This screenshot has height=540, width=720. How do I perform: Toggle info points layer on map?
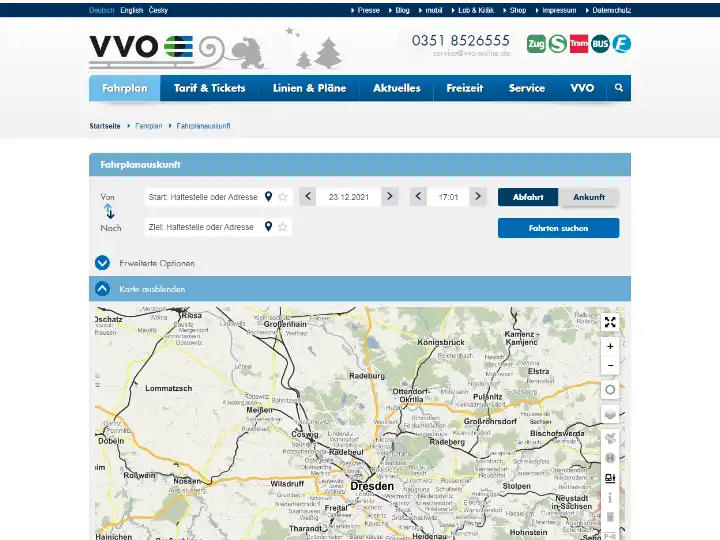coord(610,498)
